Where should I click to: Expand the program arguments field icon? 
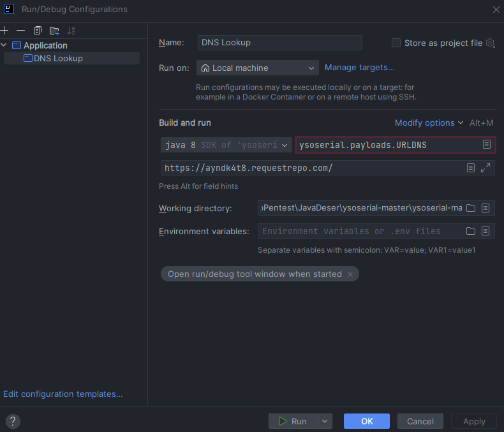click(485, 168)
